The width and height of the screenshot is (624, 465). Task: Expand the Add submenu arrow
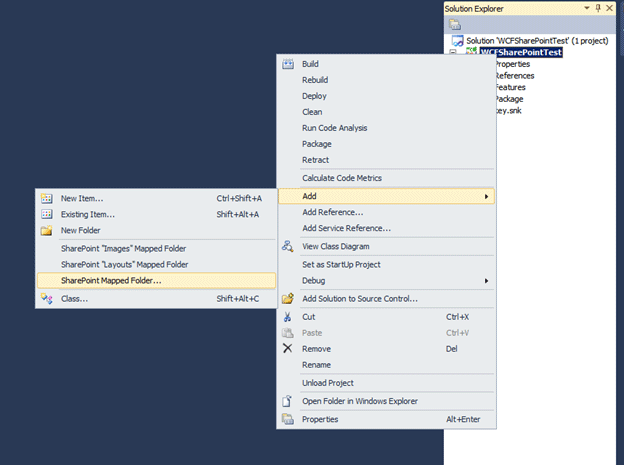tap(486, 196)
